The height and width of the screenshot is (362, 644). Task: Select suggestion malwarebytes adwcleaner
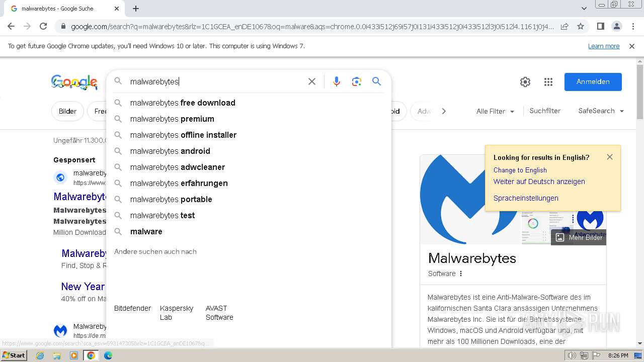pos(249,167)
